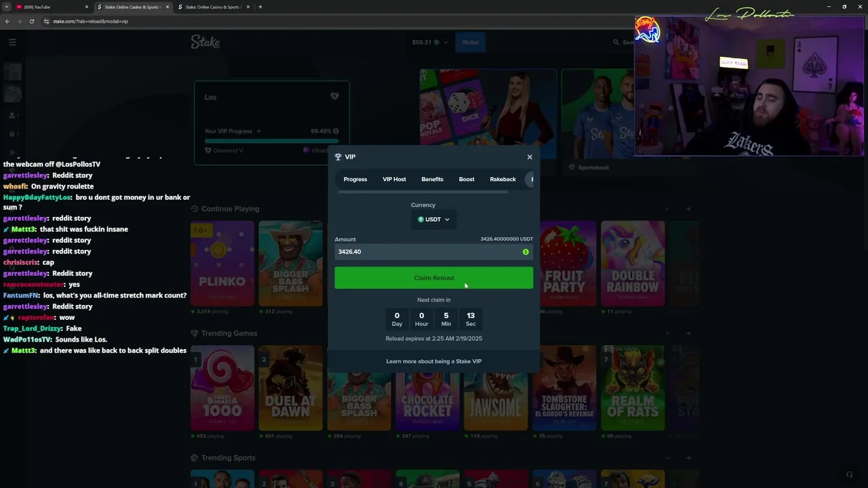Screen dimensions: 868x488
Task: Switch to the Rakeback tab
Action: (502, 179)
